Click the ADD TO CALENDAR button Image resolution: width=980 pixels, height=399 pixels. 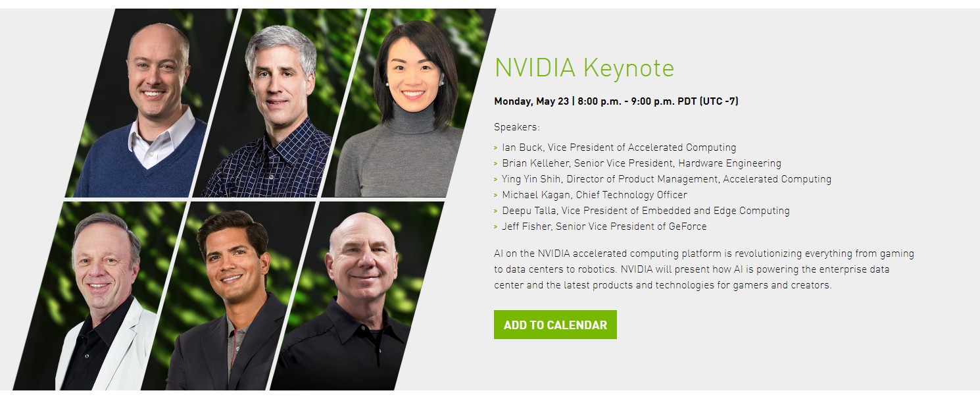pyautogui.click(x=555, y=325)
